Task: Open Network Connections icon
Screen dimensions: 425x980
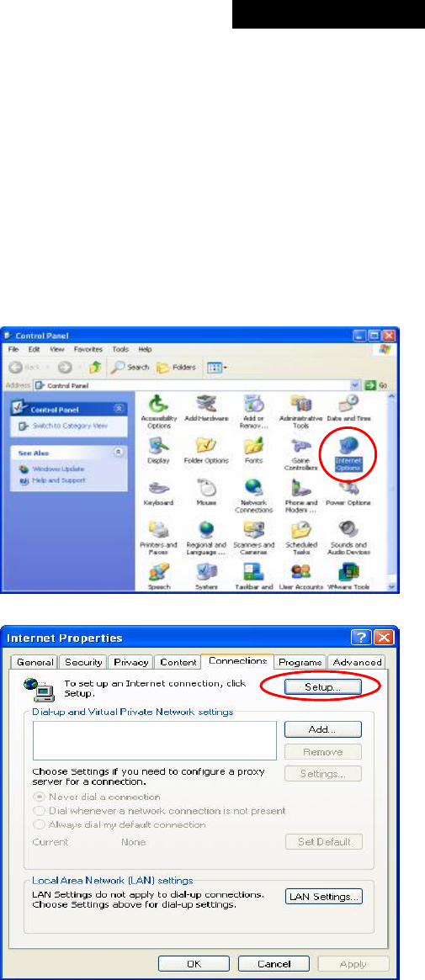Action: click(253, 494)
